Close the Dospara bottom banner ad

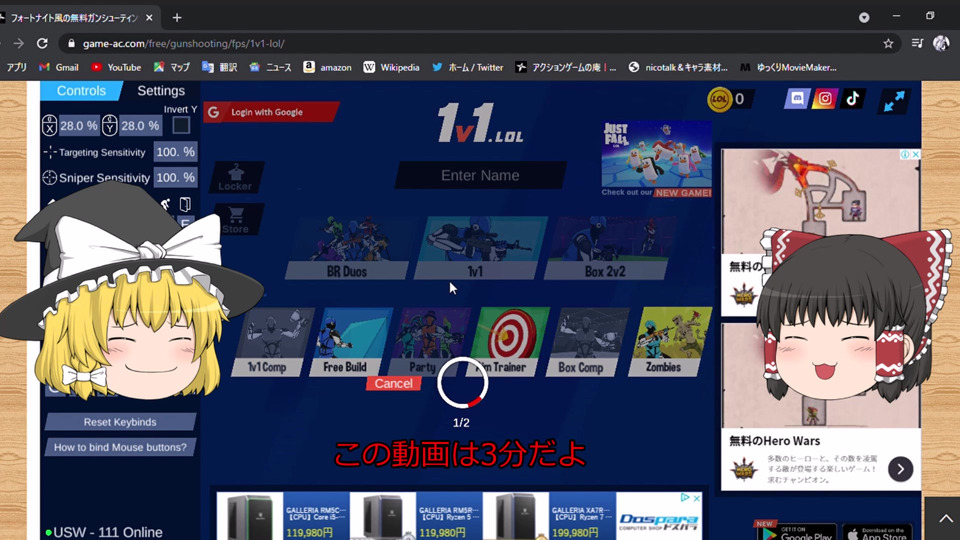pyautogui.click(x=696, y=498)
